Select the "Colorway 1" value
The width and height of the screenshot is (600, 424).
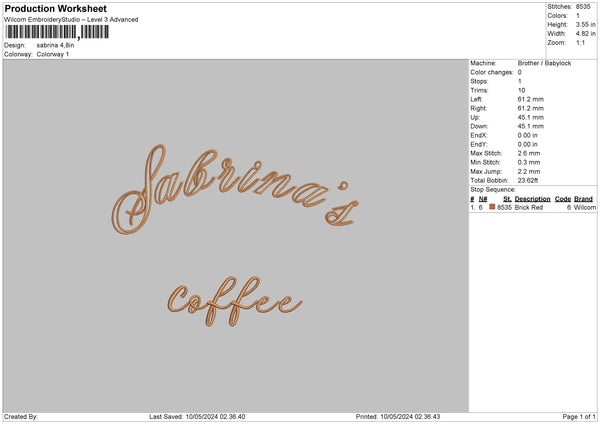click(x=53, y=54)
